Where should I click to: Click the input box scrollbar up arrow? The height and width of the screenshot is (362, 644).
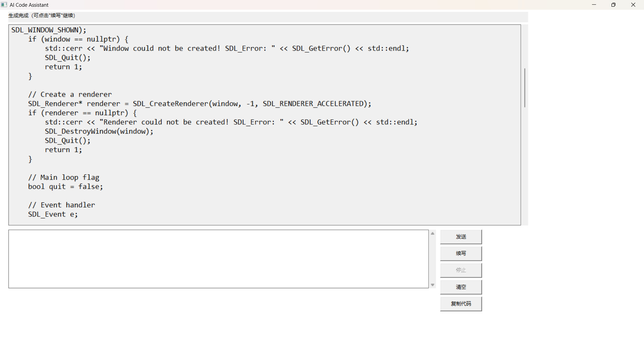point(432,233)
